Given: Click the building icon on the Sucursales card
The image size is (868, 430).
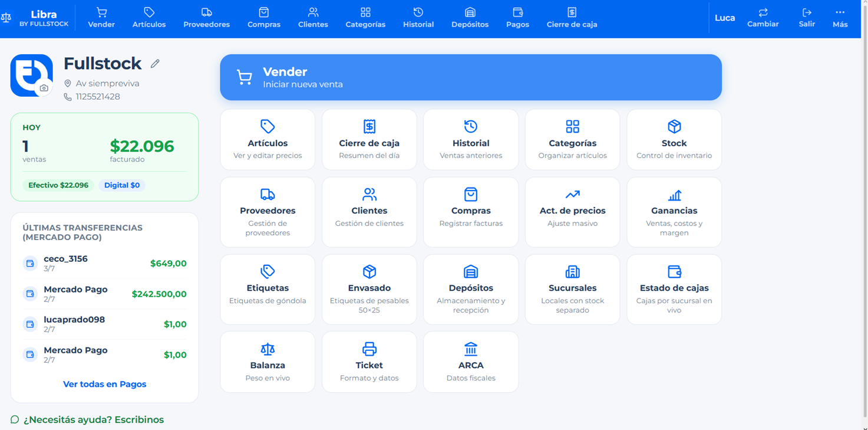Looking at the screenshot, I should (x=572, y=271).
